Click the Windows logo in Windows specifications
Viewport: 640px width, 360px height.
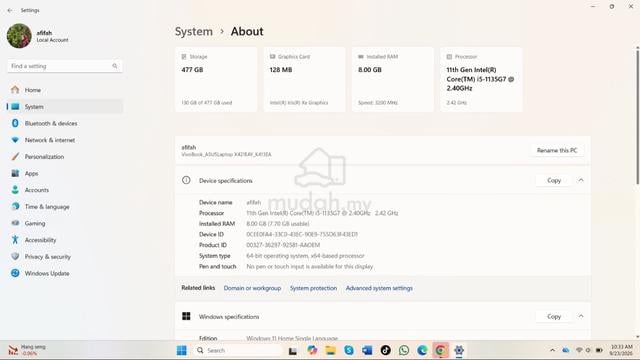[x=186, y=316]
